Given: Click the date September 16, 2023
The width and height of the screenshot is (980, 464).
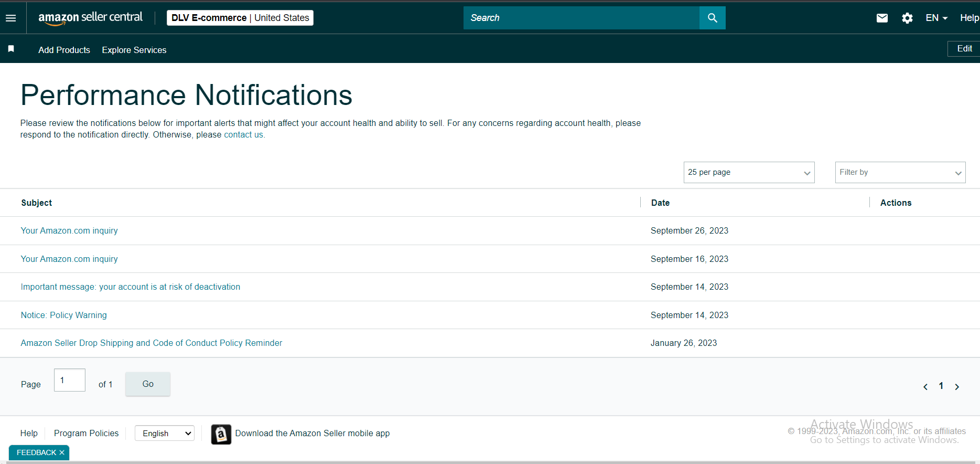Looking at the screenshot, I should point(690,259).
